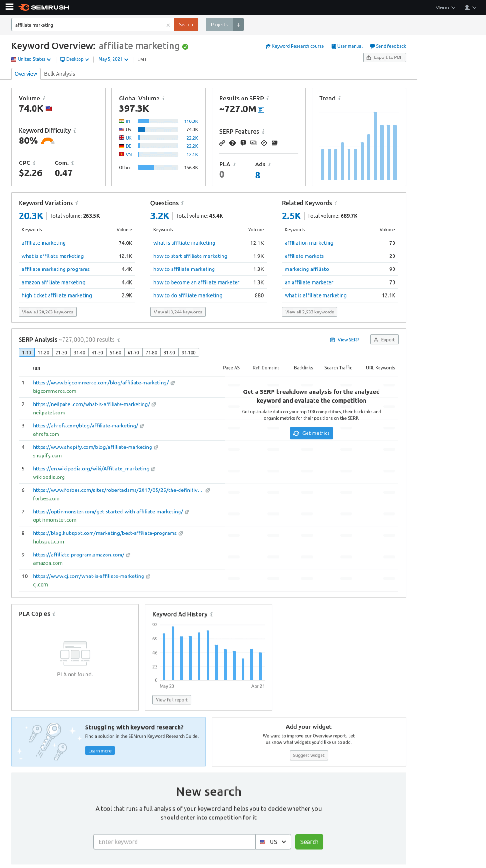Click the Trend info icon
Screen dimensions: 486x868
(x=339, y=99)
